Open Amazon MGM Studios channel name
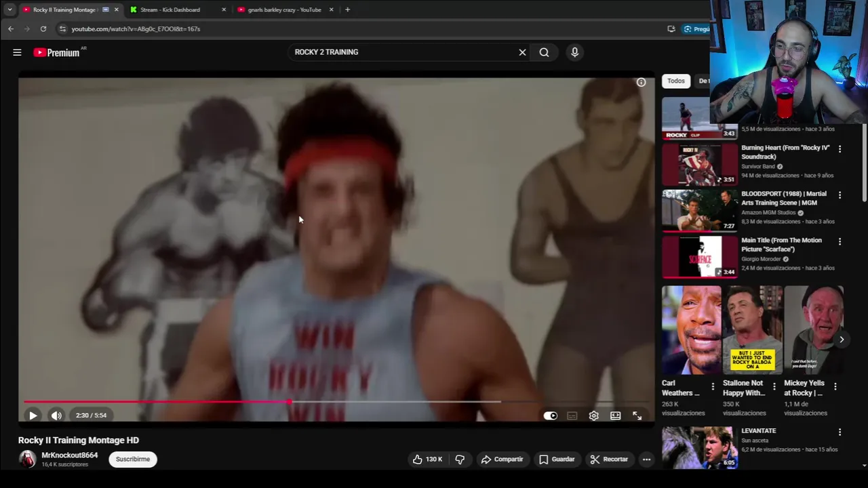Image resolution: width=868 pixels, height=488 pixels. pyautogui.click(x=768, y=212)
